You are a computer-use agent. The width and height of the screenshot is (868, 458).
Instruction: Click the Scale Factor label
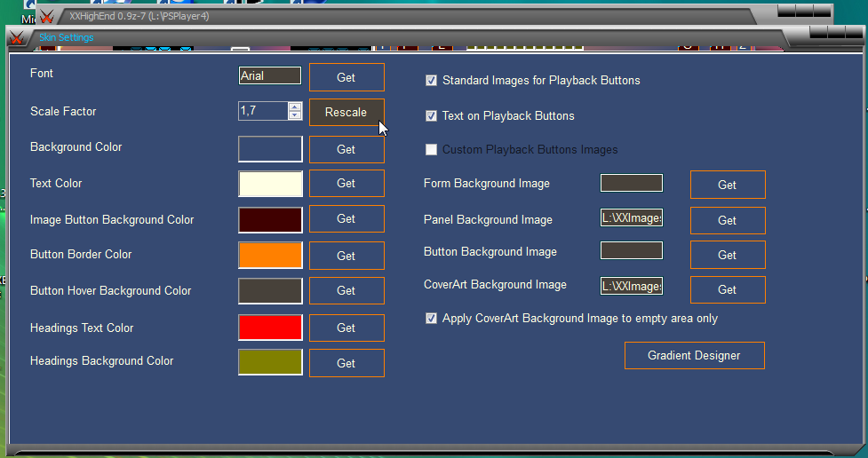[x=63, y=111]
